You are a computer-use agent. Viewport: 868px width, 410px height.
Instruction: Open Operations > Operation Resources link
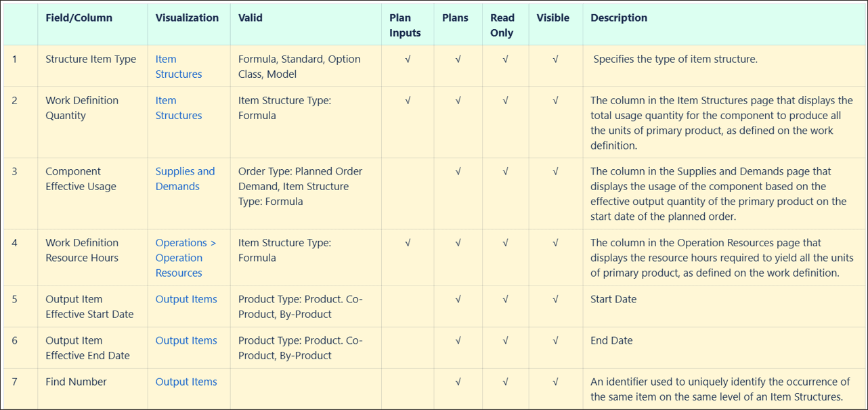pyautogui.click(x=185, y=257)
